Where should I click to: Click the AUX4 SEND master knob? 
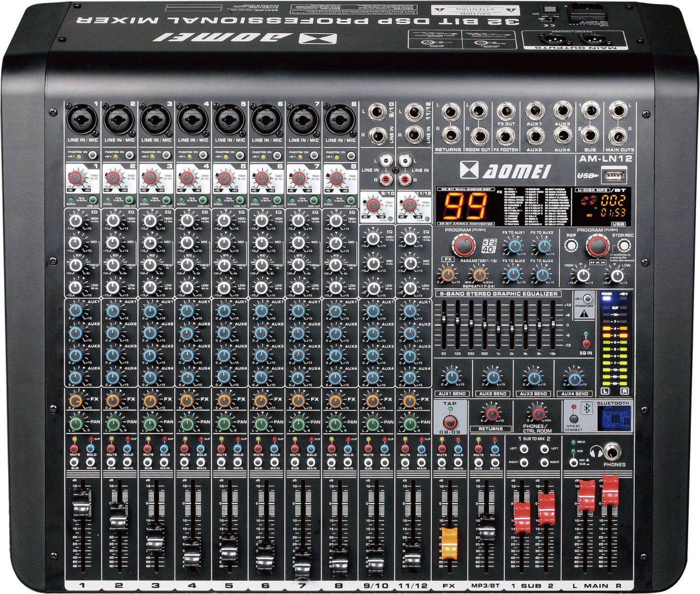[x=574, y=379]
